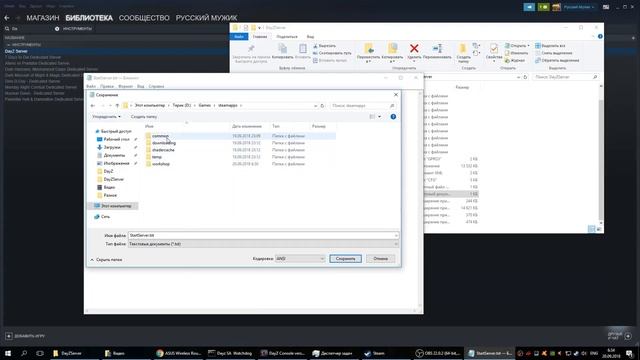Viewport: 640px width, 360px height.
Task: Go to Downloads (Загрузки) in the dialog sidebar
Action: point(112,147)
